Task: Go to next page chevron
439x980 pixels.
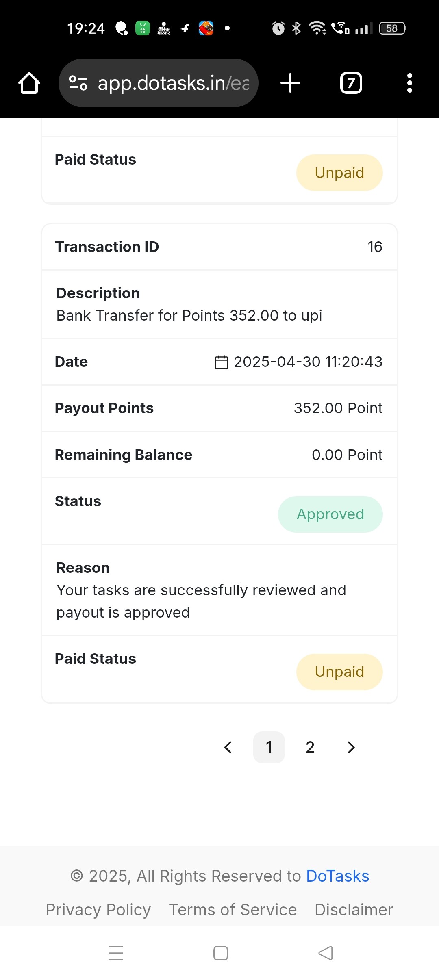Action: (351, 747)
